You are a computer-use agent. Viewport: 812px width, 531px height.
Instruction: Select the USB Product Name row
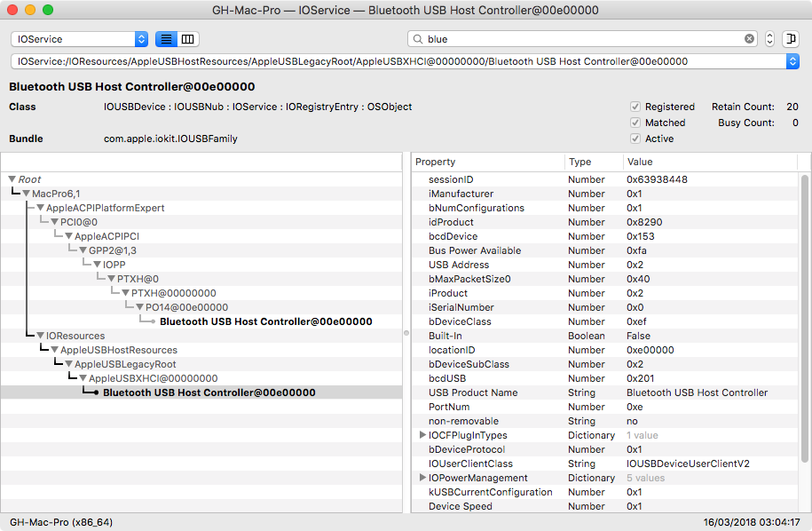tap(605, 392)
